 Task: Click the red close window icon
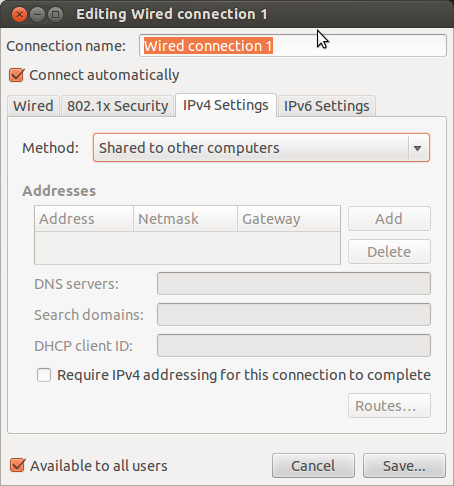19,15
